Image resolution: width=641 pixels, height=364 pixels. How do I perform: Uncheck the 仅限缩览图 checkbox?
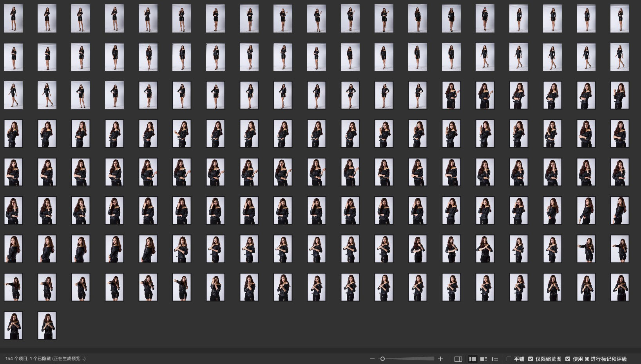click(x=531, y=359)
